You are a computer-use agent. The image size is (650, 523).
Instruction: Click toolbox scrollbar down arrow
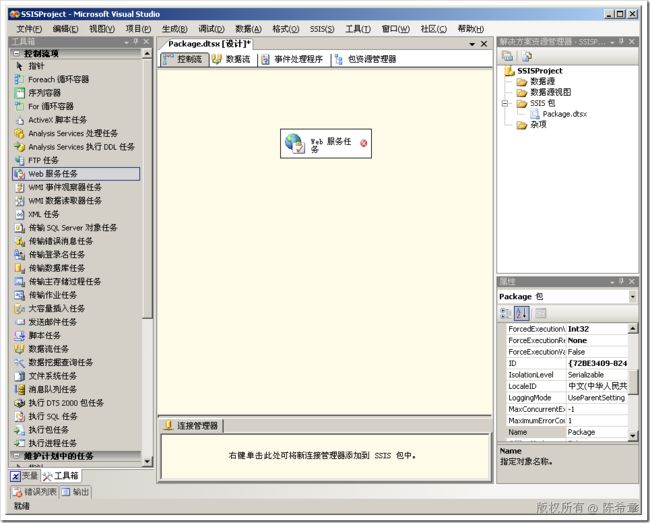147,462
